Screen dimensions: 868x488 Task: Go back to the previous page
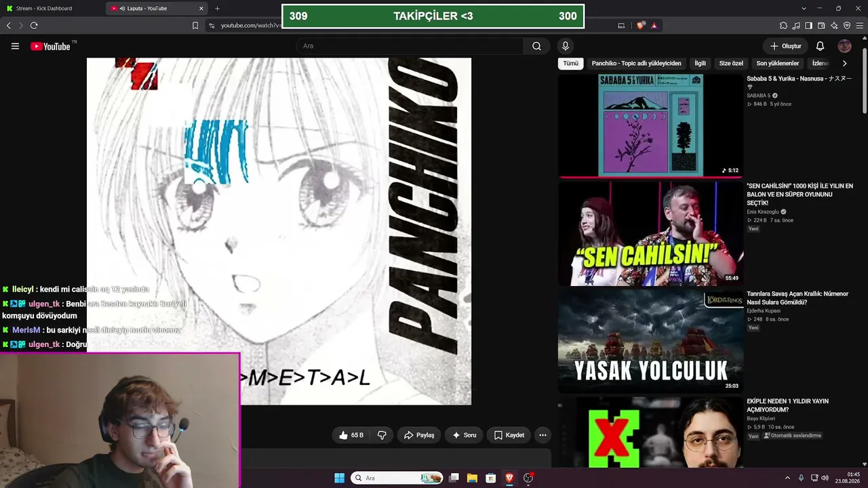pos(9,26)
